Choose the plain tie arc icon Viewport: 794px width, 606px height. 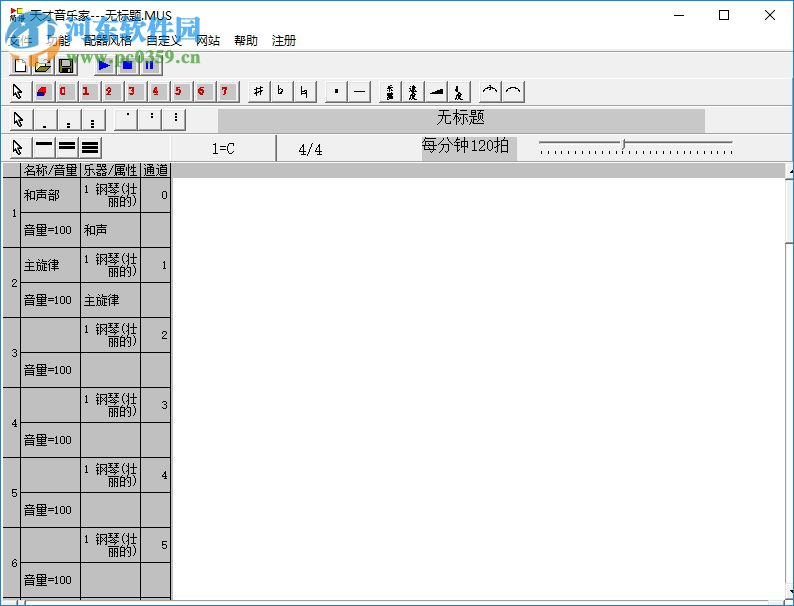click(x=513, y=92)
